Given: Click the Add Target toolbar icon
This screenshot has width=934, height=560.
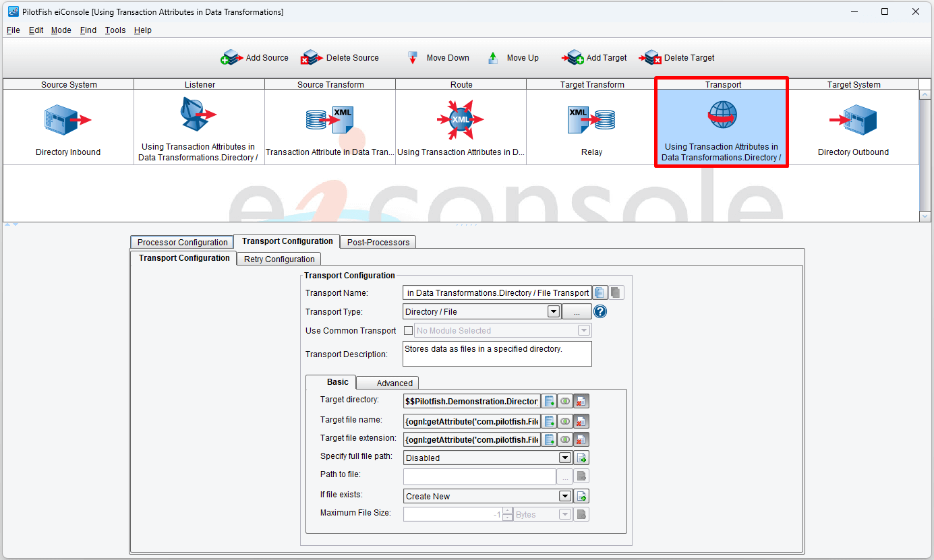Looking at the screenshot, I should (x=573, y=58).
